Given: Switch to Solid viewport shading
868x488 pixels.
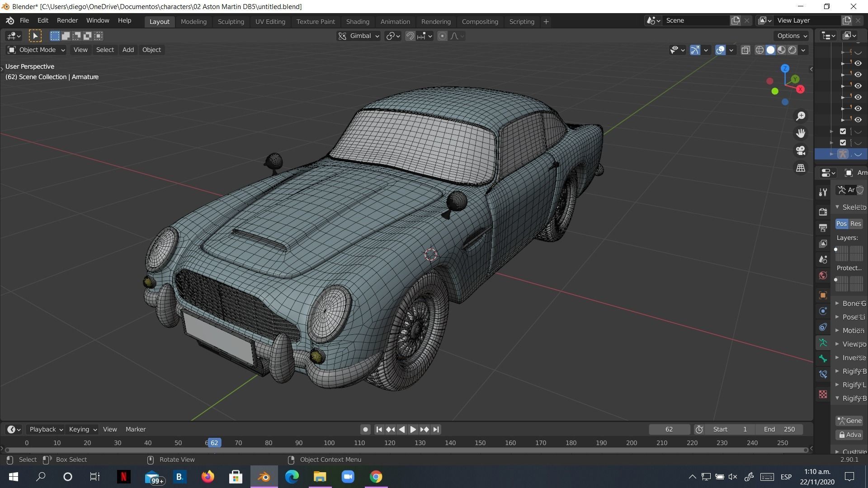Looking at the screenshot, I should [770, 50].
